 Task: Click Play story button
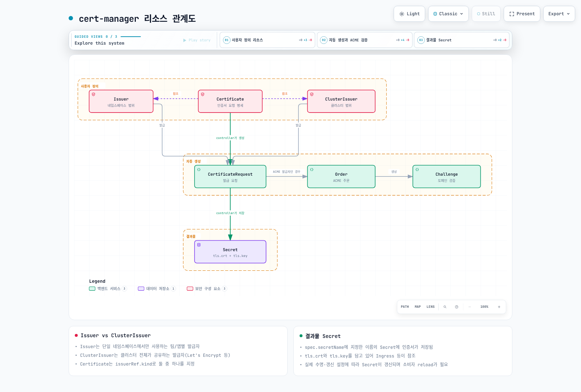[x=197, y=40]
